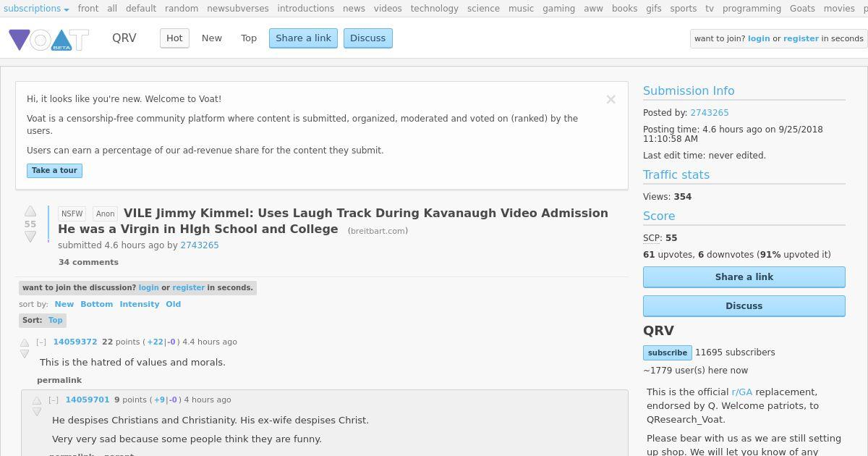Screen dimensions: 868x456
Task: Open the QRV subverse name in header
Action: point(124,38)
